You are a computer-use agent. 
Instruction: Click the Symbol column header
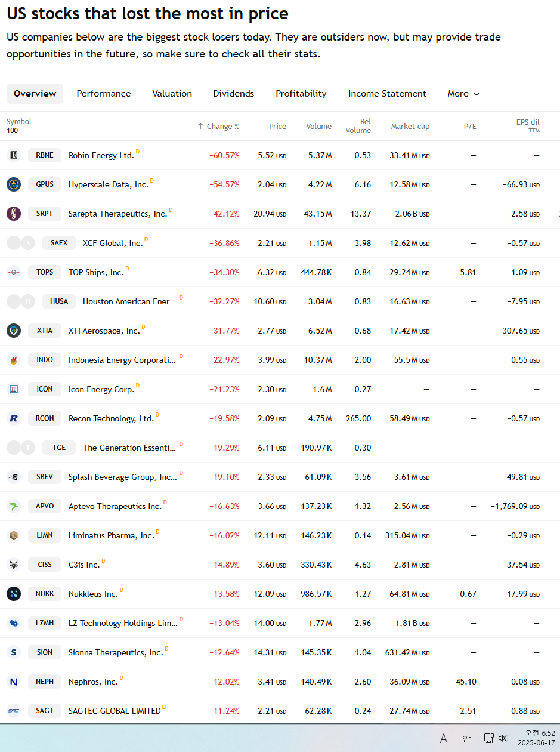tap(19, 122)
